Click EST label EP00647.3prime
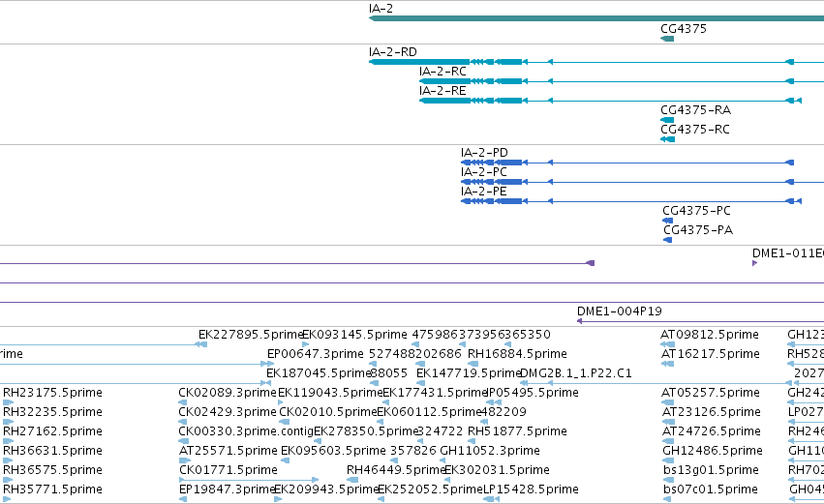 (316, 354)
